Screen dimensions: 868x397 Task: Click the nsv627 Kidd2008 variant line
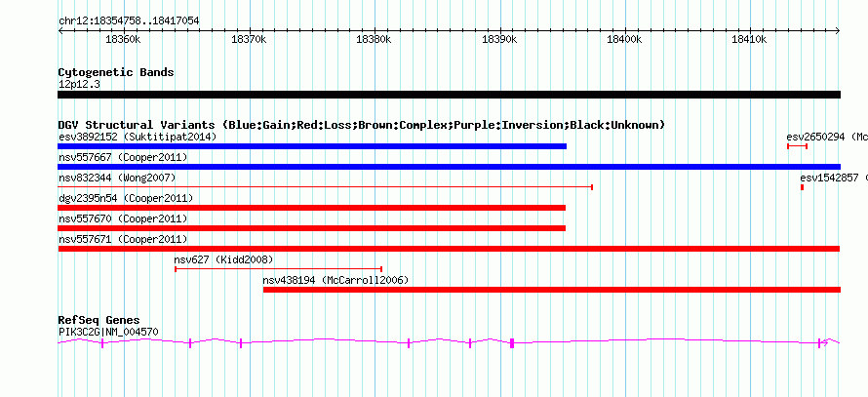[279, 269]
